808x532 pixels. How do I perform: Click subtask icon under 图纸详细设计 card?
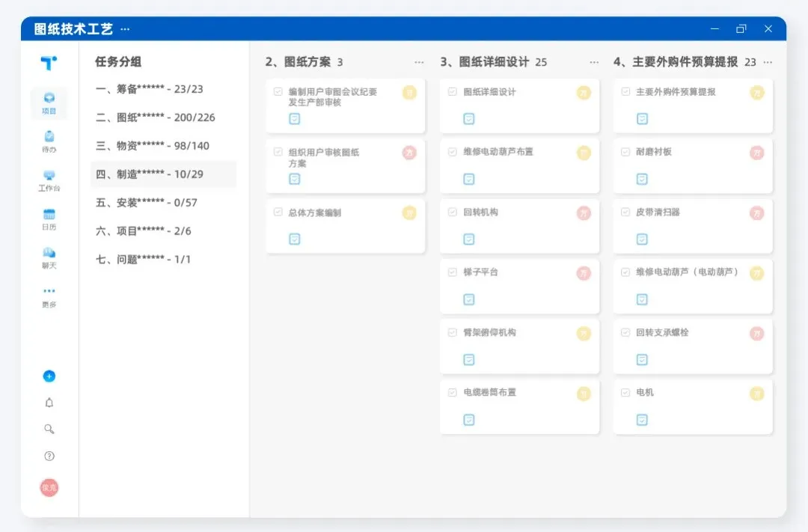click(468, 119)
